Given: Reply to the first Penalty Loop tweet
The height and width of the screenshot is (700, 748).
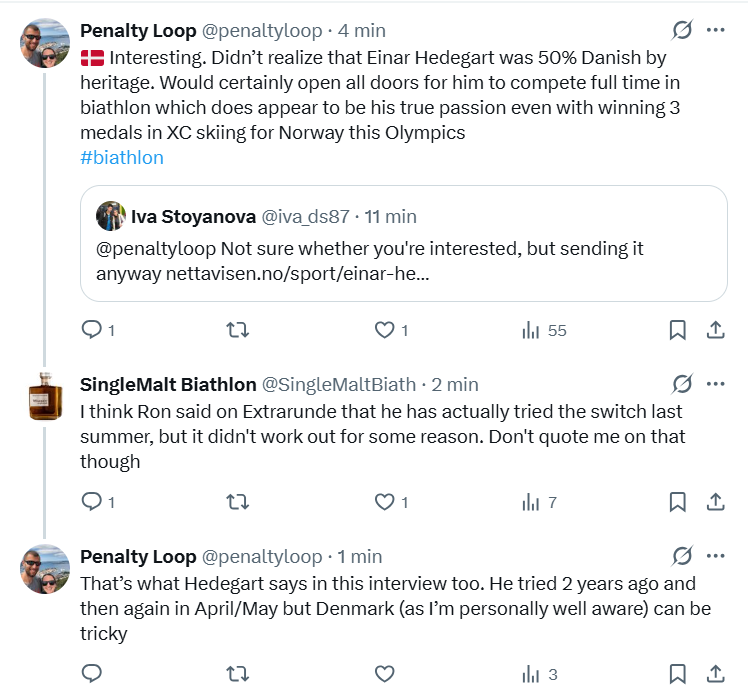Looking at the screenshot, I should tap(91, 330).
